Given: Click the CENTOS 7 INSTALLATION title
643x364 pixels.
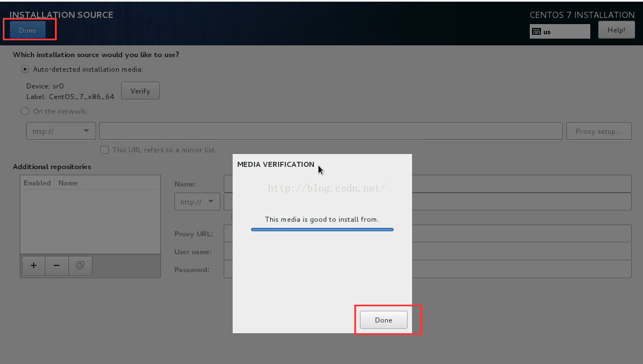Looking at the screenshot, I should point(582,15).
